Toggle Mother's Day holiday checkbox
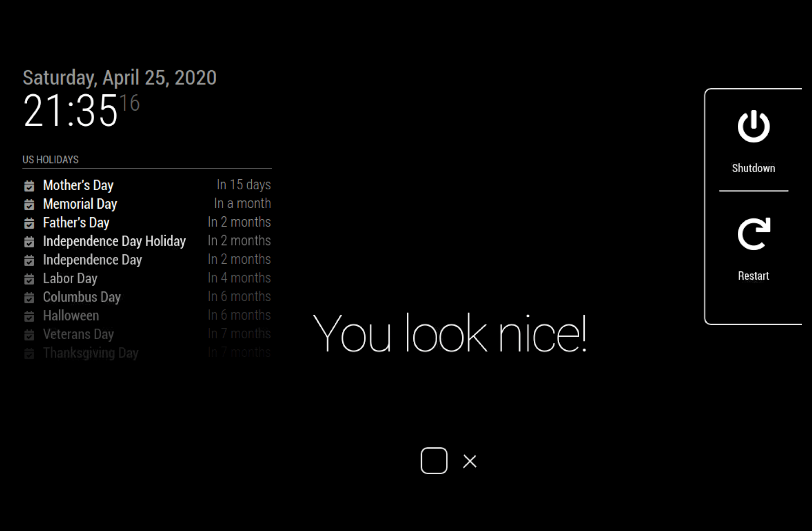Image resolution: width=812 pixels, height=531 pixels. 29,185
